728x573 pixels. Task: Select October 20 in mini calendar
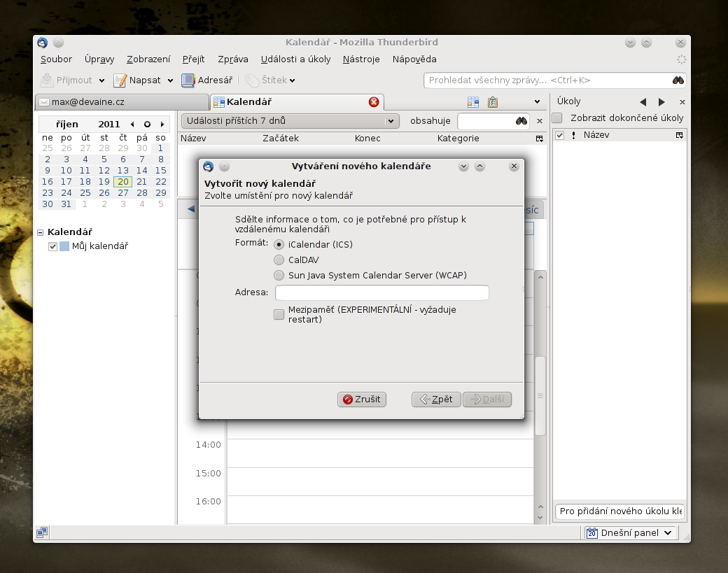pyautogui.click(x=123, y=182)
